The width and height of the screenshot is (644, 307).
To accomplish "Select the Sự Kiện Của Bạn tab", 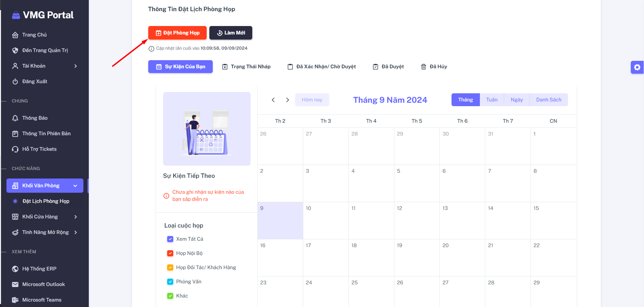I will click(x=180, y=67).
